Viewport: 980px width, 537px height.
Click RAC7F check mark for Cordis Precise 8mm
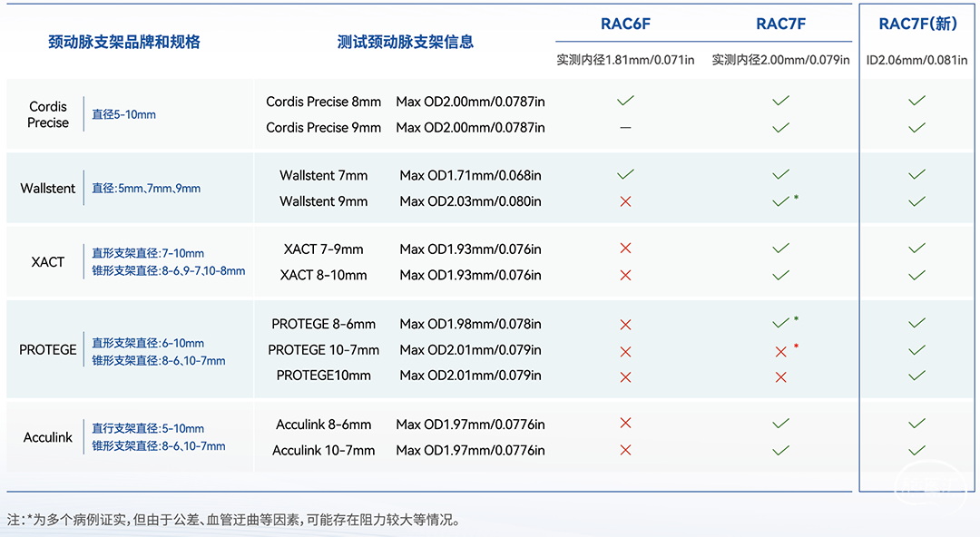click(x=780, y=101)
